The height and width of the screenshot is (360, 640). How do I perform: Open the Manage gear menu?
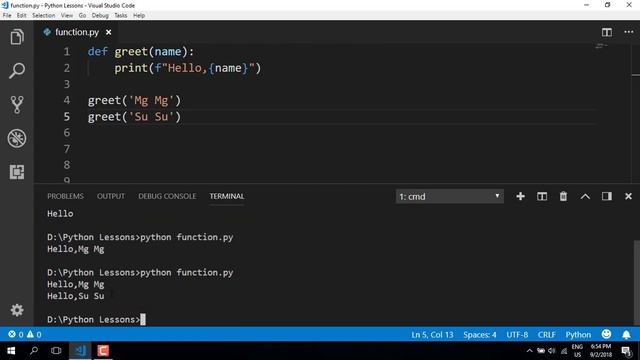(x=17, y=310)
